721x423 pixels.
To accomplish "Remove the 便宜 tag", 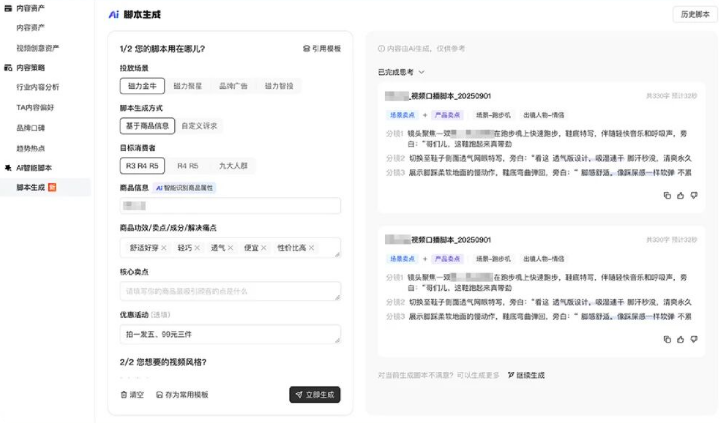I will [x=263, y=248].
